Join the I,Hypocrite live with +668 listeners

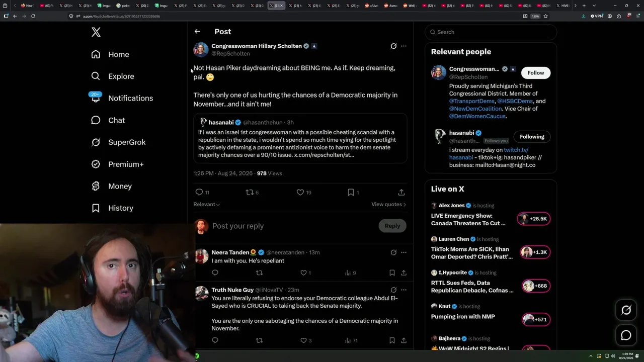coord(536,286)
